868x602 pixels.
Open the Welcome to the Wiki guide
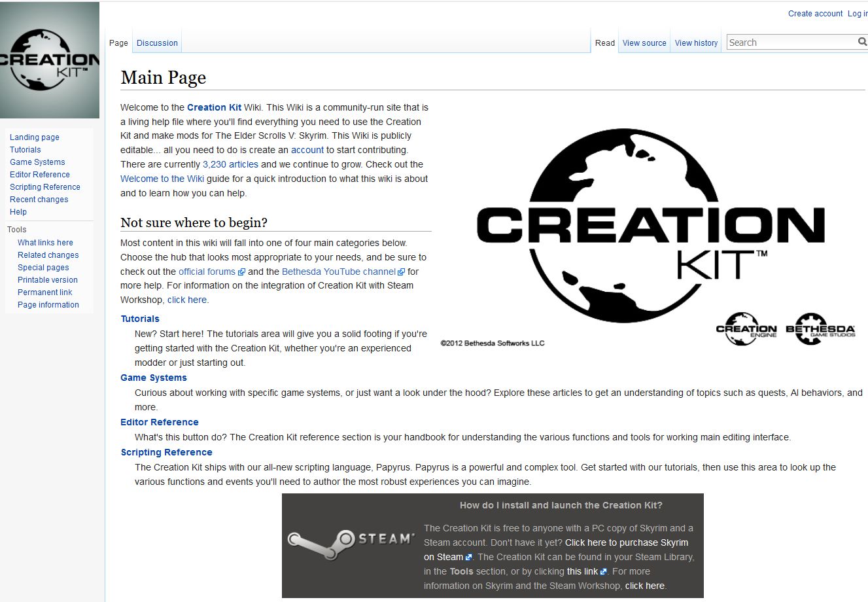tap(162, 179)
